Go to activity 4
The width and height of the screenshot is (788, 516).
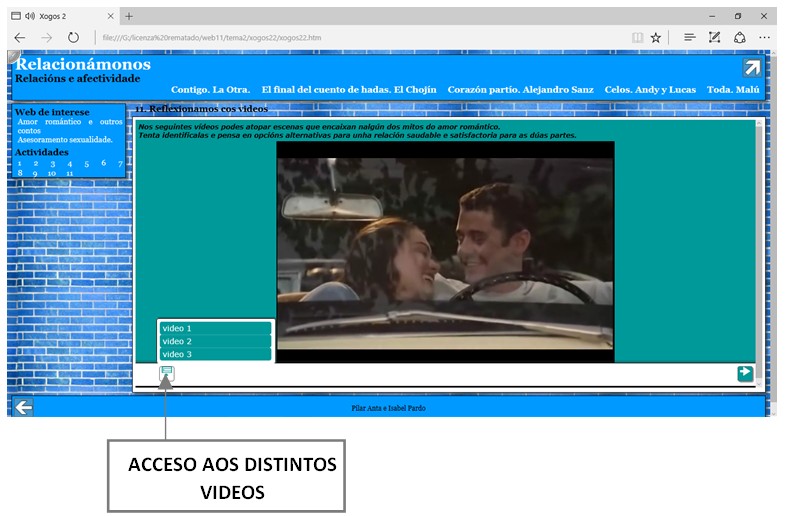pyautogui.click(x=70, y=164)
